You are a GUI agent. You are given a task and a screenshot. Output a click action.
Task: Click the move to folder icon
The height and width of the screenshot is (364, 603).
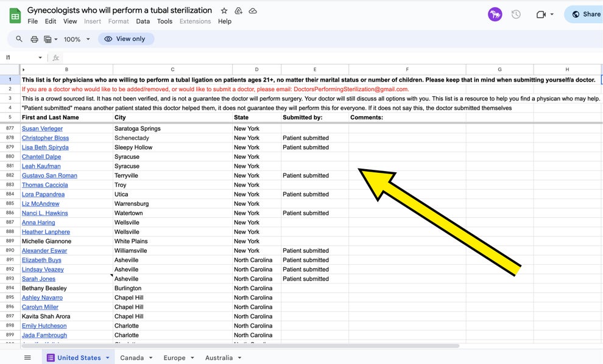pos(239,11)
